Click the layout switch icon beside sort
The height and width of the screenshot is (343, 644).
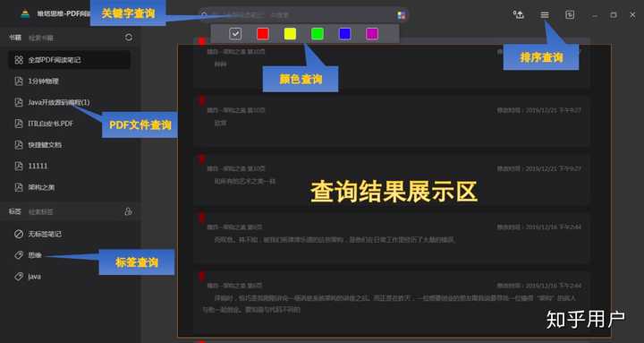570,15
